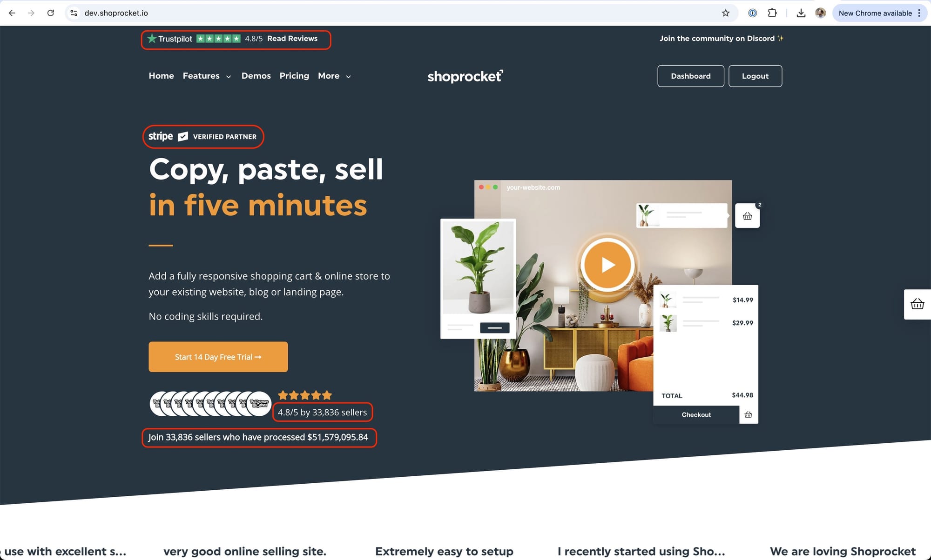
Task: Click the $44.98 cart total
Action: click(x=742, y=395)
